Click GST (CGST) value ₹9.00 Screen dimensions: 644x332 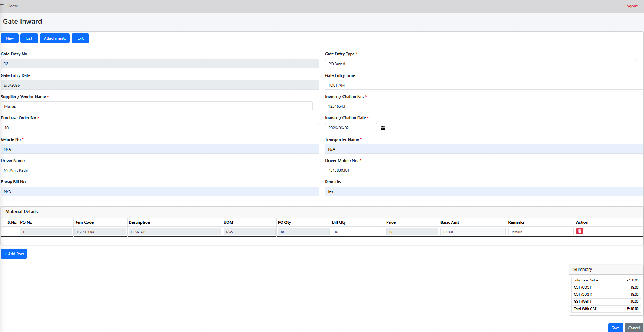tap(634, 287)
